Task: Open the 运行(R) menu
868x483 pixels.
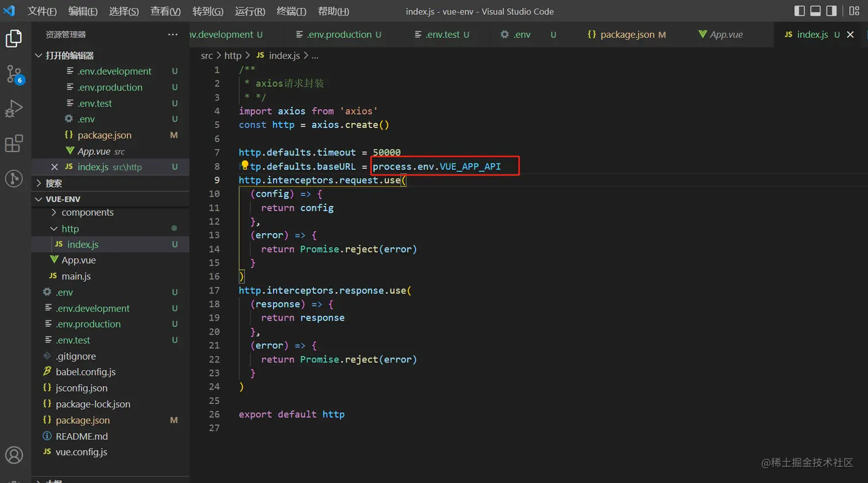Action: [x=250, y=11]
